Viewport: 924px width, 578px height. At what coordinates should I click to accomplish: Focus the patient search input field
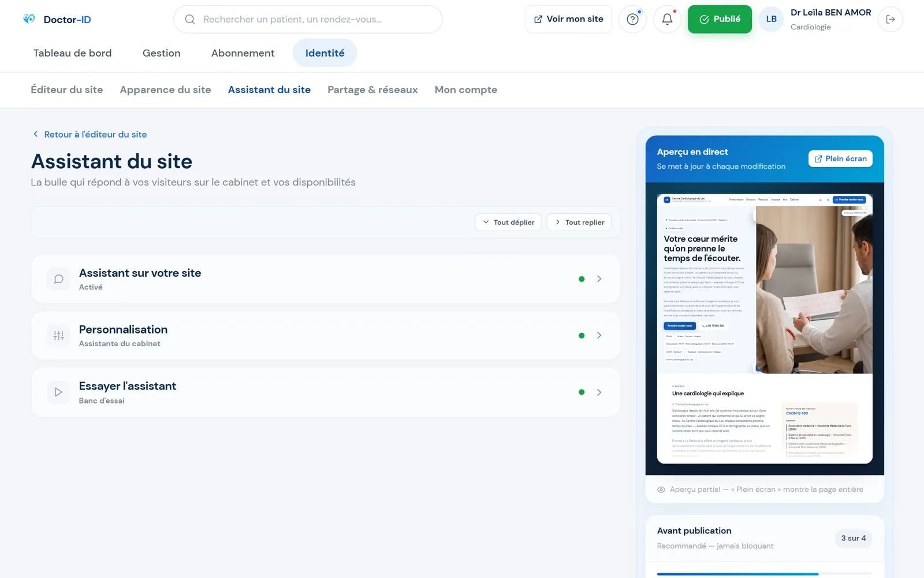click(308, 20)
